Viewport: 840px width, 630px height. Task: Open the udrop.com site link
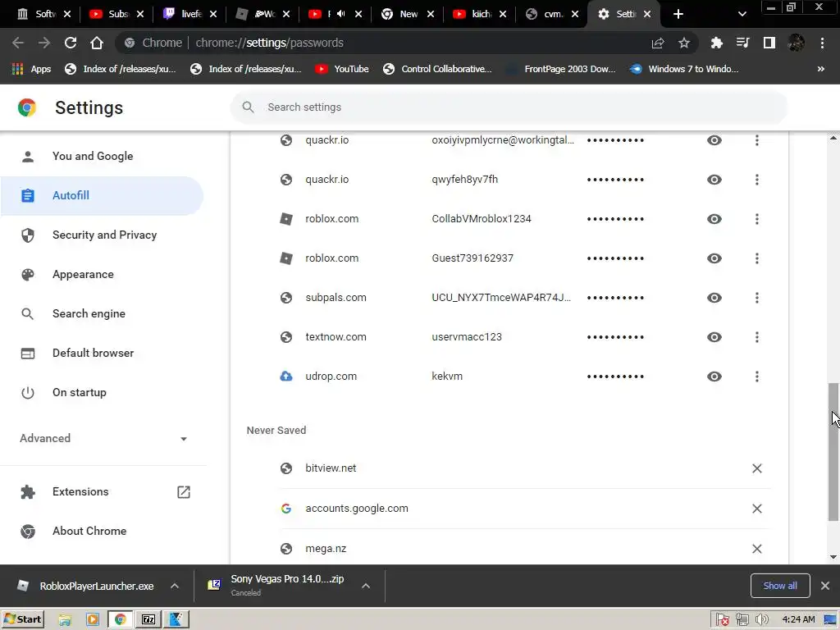click(331, 376)
